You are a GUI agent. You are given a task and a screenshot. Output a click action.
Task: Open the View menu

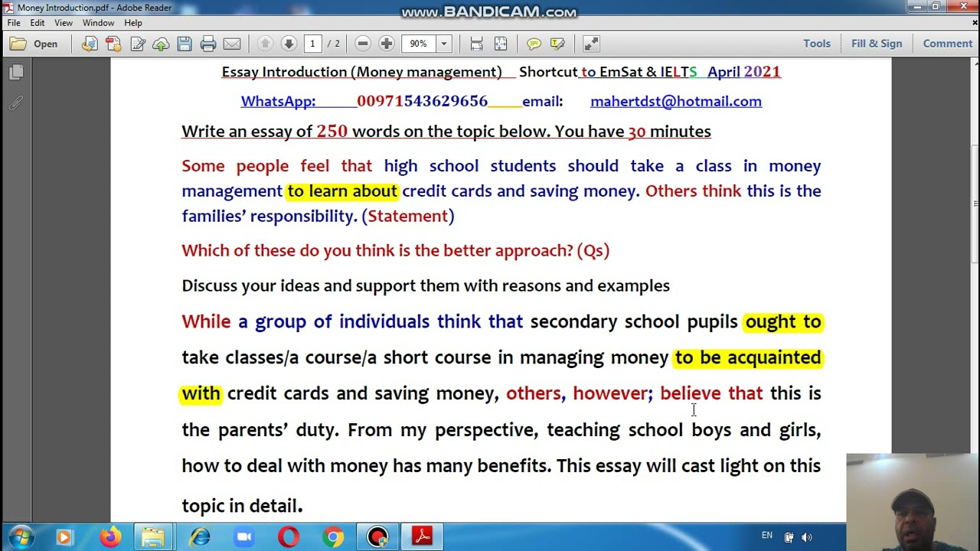click(x=64, y=23)
